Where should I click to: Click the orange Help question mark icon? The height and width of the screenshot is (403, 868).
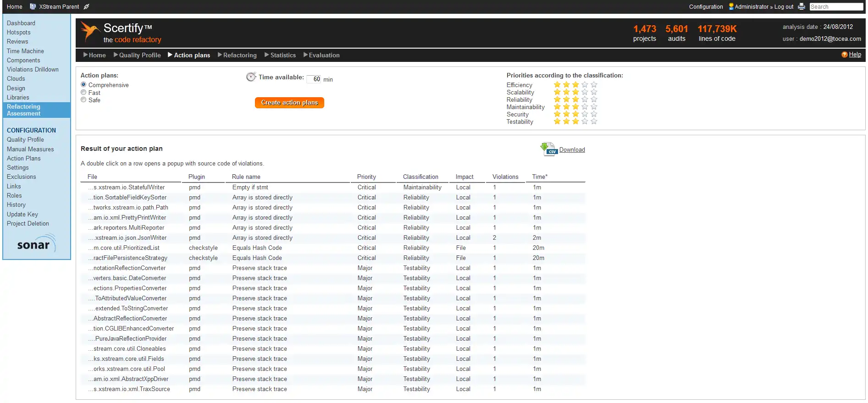click(x=844, y=55)
